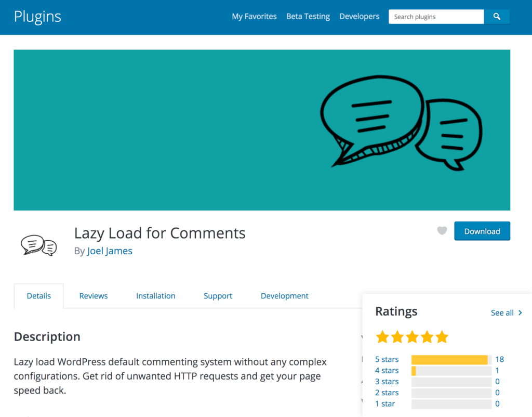532x417 pixels.
Task: Click the 1 star rating bar
Action: [451, 404]
